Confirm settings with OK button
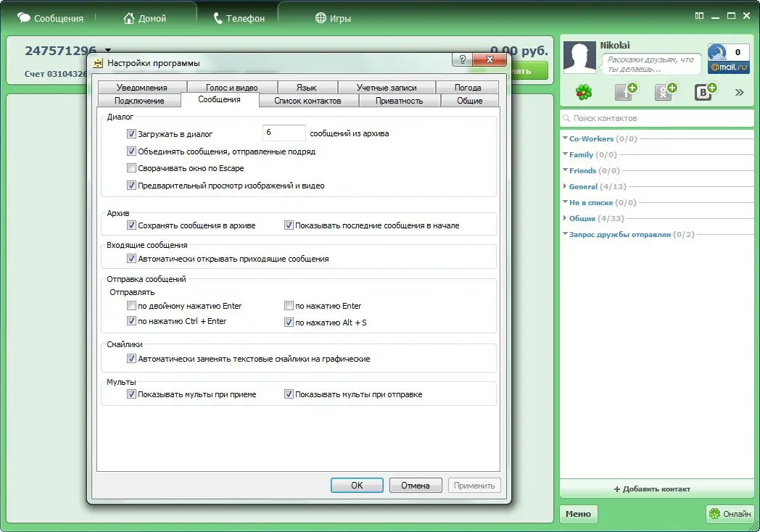Image resolution: width=760 pixels, height=532 pixels. (357, 485)
